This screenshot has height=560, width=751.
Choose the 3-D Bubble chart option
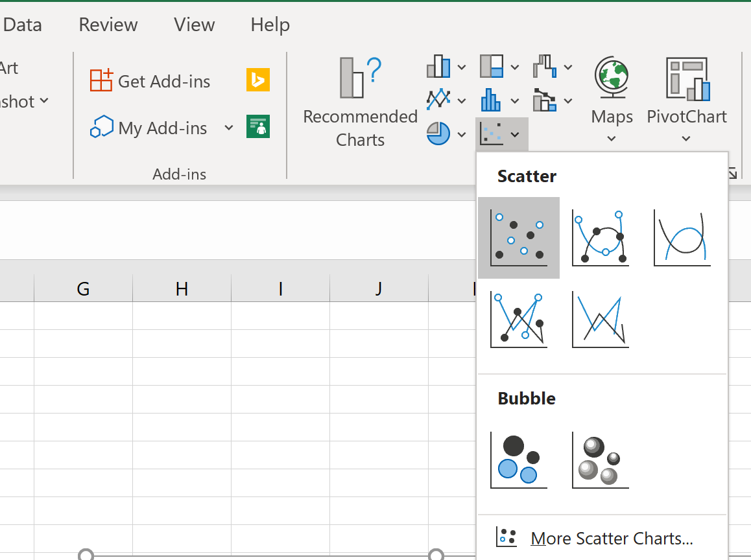pyautogui.click(x=600, y=460)
